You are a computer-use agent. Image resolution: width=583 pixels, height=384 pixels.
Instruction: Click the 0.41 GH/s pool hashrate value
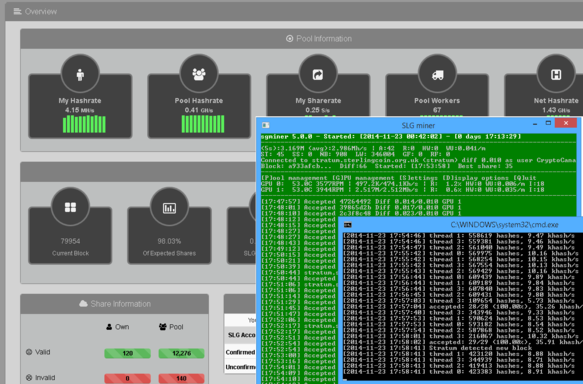[199, 110]
